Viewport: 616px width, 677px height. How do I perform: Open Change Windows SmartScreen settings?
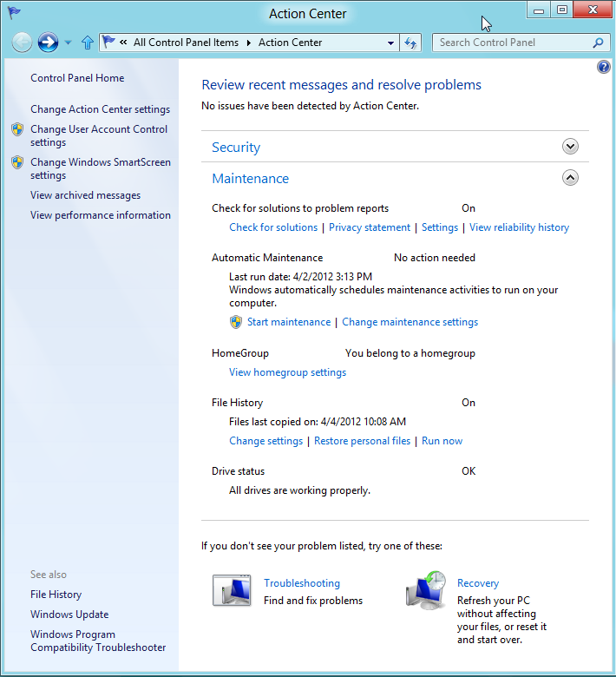click(x=101, y=168)
